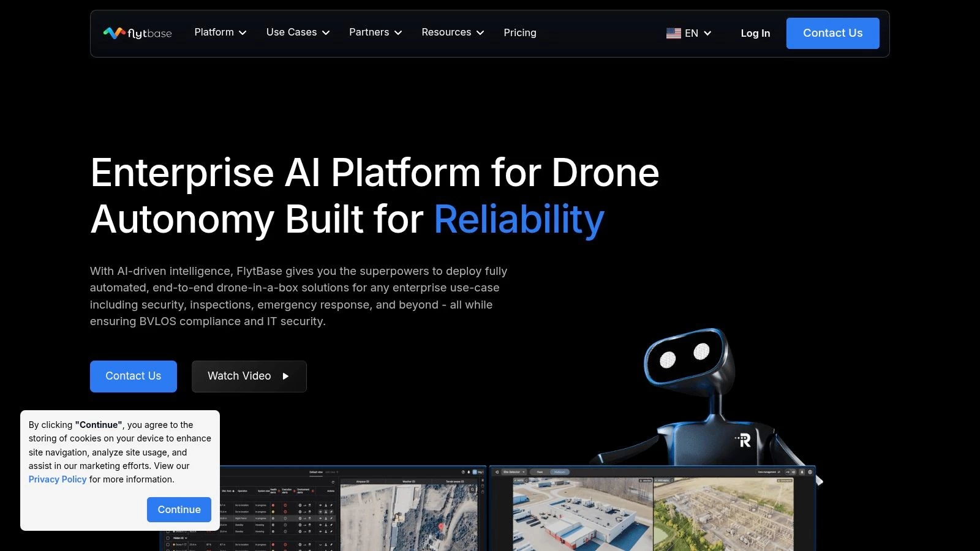980x551 pixels.
Task: Click the search icon on the map preview
Action: click(x=472, y=489)
